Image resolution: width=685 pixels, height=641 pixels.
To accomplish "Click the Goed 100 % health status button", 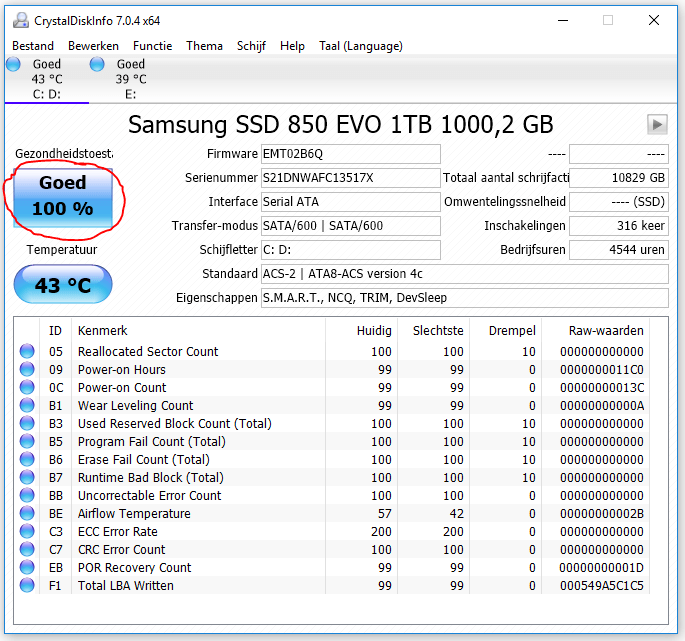I will [63, 198].
